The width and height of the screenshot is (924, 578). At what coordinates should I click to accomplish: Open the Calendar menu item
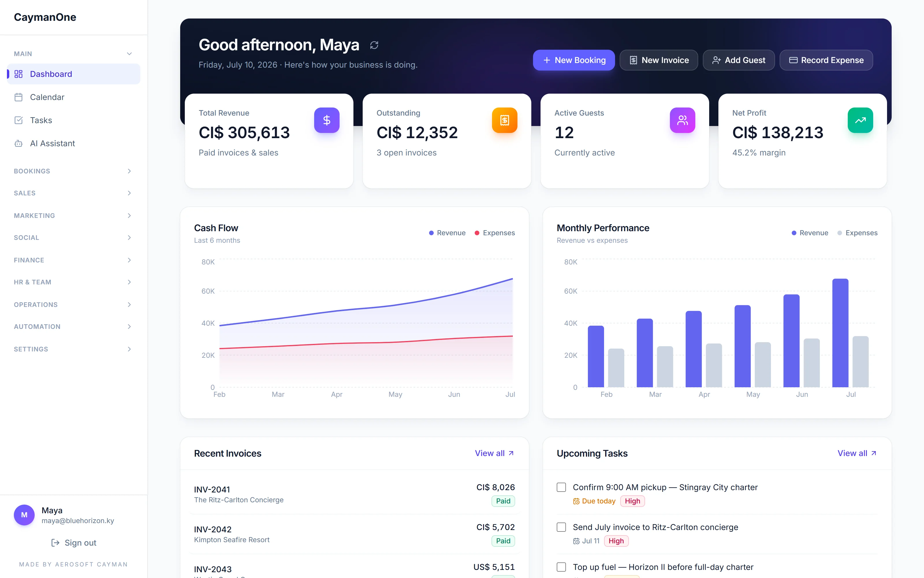coord(73,97)
